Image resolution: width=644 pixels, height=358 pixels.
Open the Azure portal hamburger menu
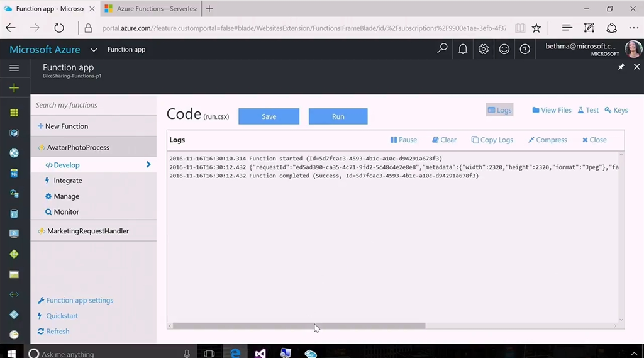pyautogui.click(x=14, y=68)
